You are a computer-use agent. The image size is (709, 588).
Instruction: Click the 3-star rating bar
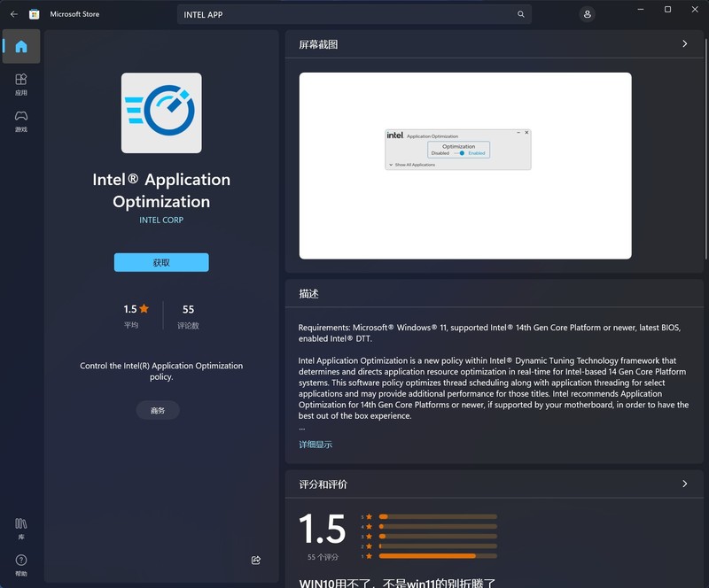coord(438,537)
